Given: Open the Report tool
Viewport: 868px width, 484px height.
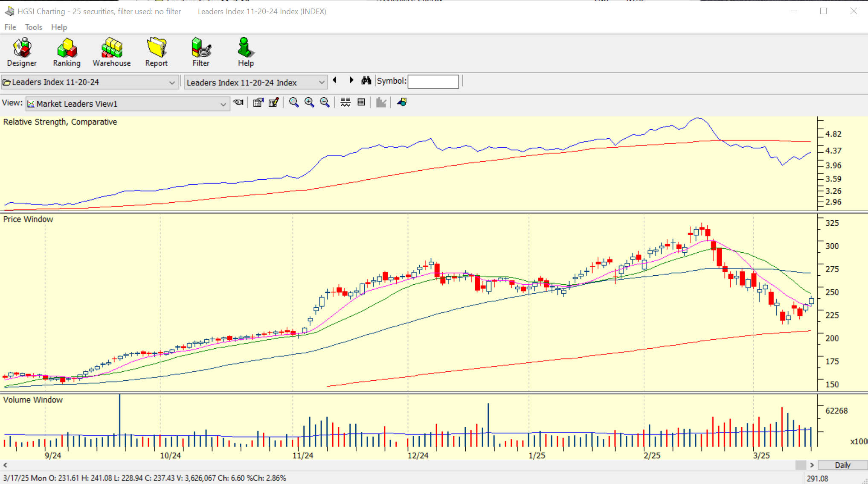Looking at the screenshot, I should [x=157, y=52].
